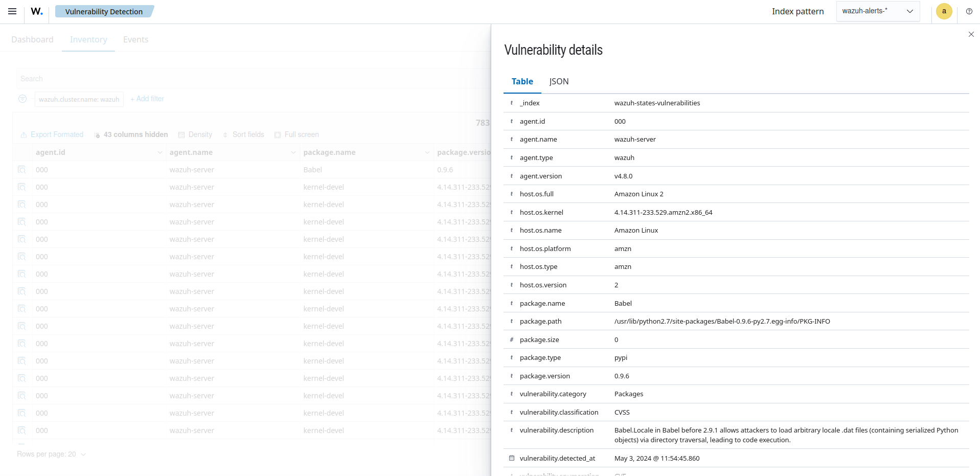This screenshot has width=980, height=476.
Task: Click the Add filter link
Action: pos(147,99)
